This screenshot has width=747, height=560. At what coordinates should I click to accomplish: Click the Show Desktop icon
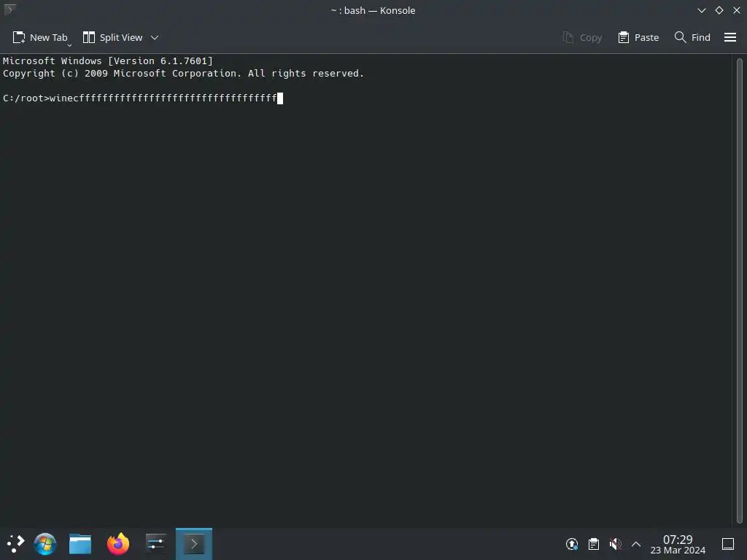click(728, 544)
